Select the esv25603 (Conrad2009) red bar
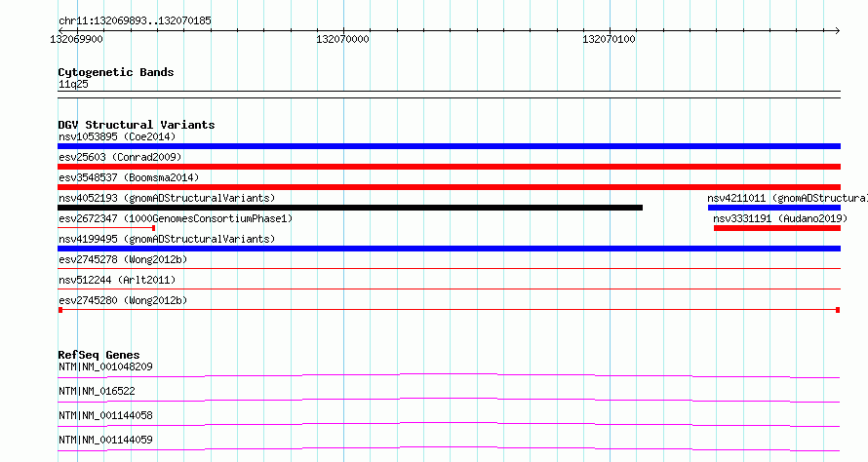The image size is (868, 462). coord(449,167)
